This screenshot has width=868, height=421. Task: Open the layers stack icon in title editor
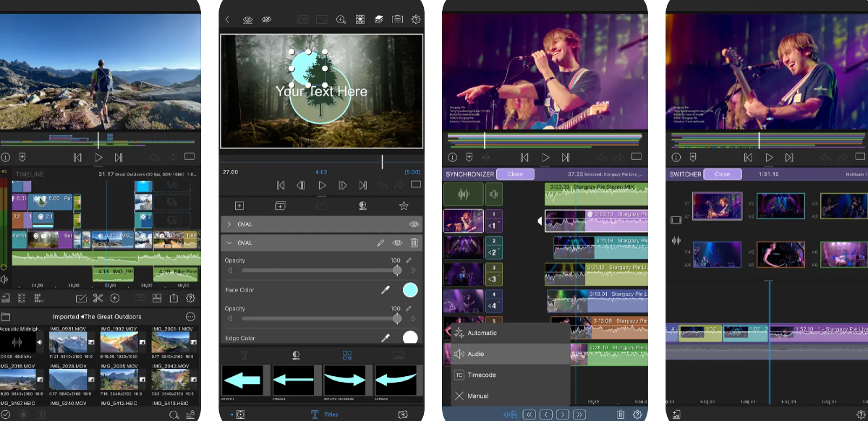(378, 20)
